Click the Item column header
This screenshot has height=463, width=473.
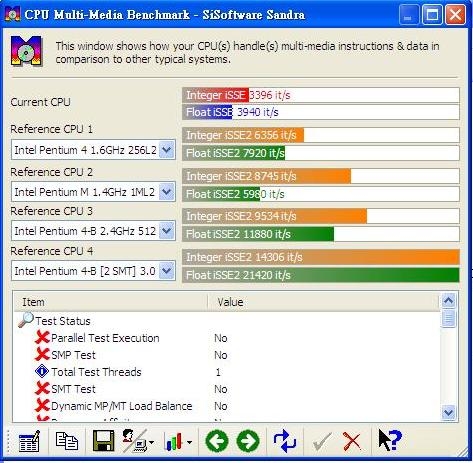click(x=111, y=302)
